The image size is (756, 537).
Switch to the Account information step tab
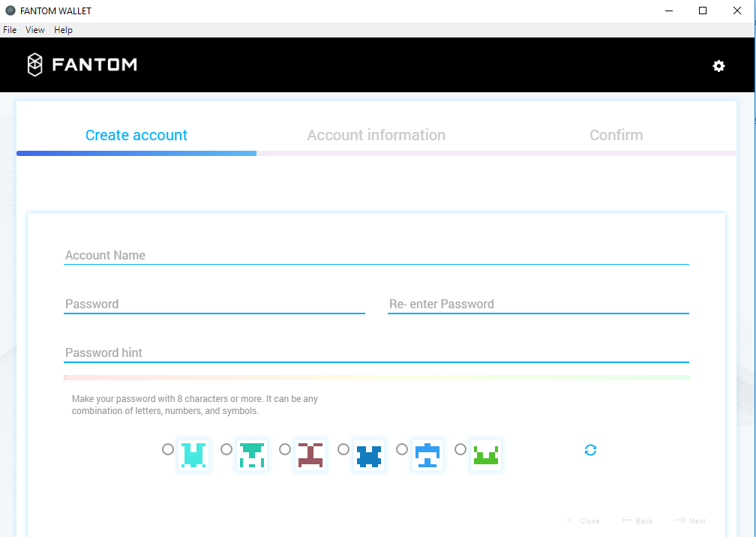(376, 135)
